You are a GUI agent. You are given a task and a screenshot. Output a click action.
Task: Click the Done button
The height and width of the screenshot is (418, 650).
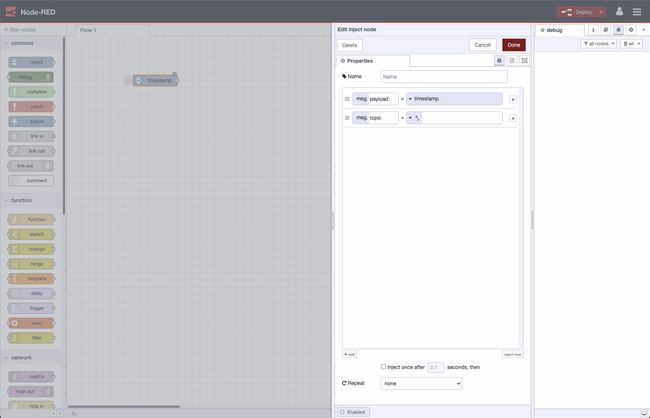click(x=514, y=45)
